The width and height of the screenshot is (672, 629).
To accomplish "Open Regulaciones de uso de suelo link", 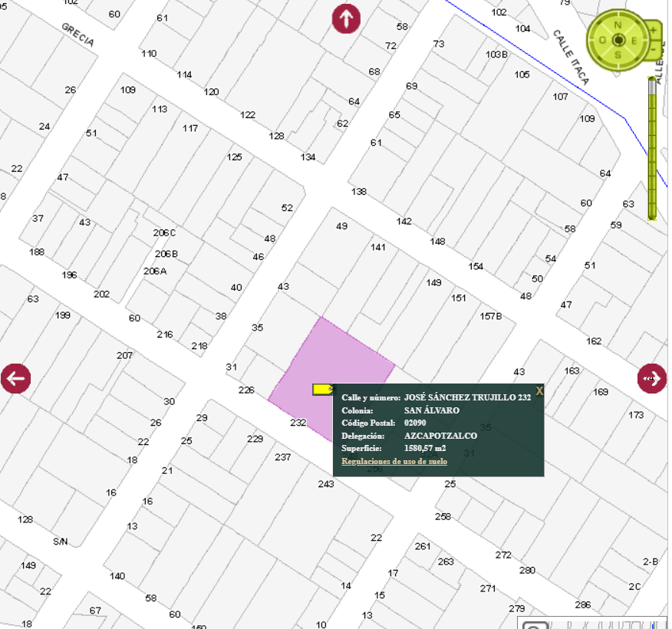I will 394,461.
